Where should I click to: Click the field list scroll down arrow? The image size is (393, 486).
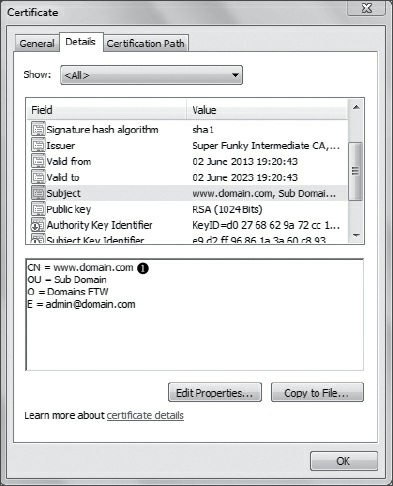point(356,235)
